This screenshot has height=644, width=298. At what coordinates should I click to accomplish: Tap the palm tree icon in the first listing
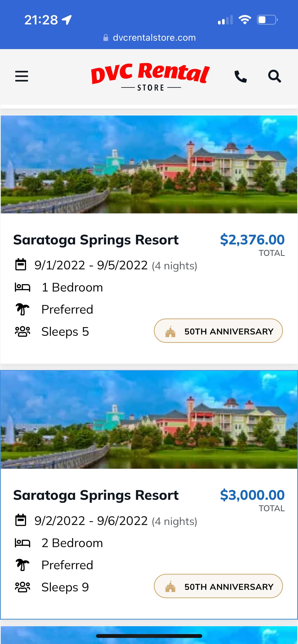[x=22, y=309]
